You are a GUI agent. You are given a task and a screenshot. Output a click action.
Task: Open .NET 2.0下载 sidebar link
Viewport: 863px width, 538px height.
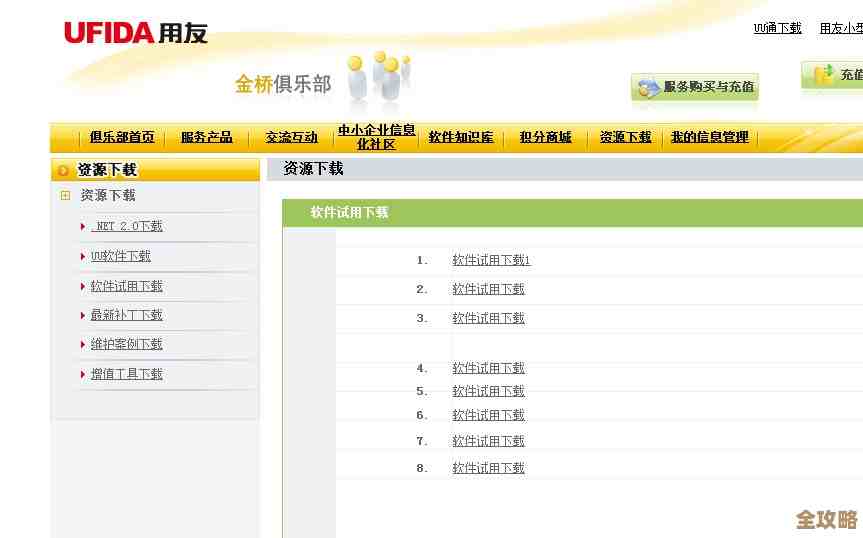point(127,226)
